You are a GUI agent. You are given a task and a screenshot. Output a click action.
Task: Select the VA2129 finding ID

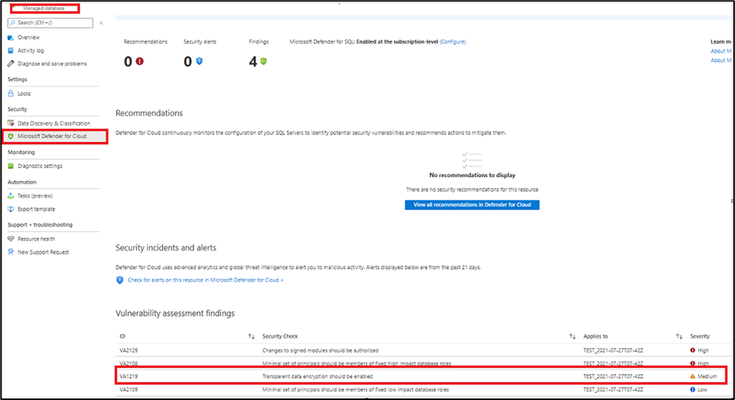coord(128,350)
